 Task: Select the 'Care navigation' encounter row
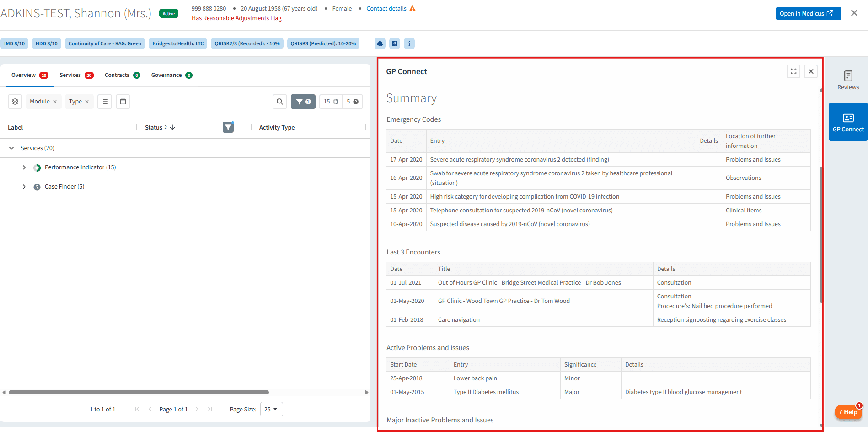598,319
